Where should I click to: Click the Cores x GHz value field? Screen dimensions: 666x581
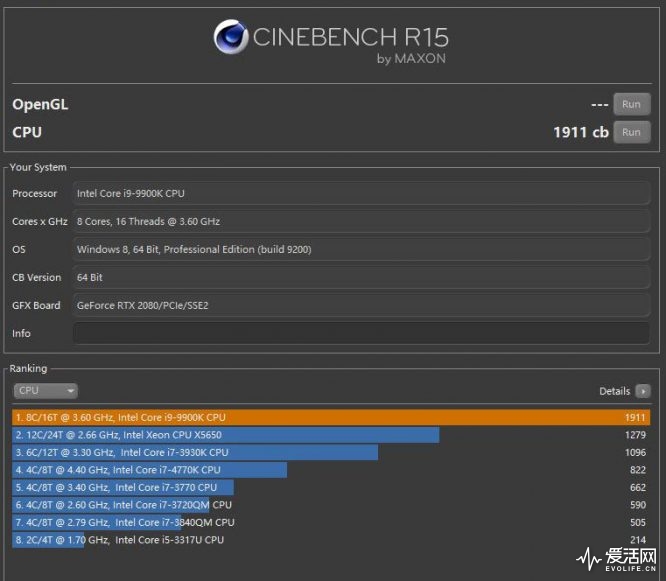coord(361,221)
